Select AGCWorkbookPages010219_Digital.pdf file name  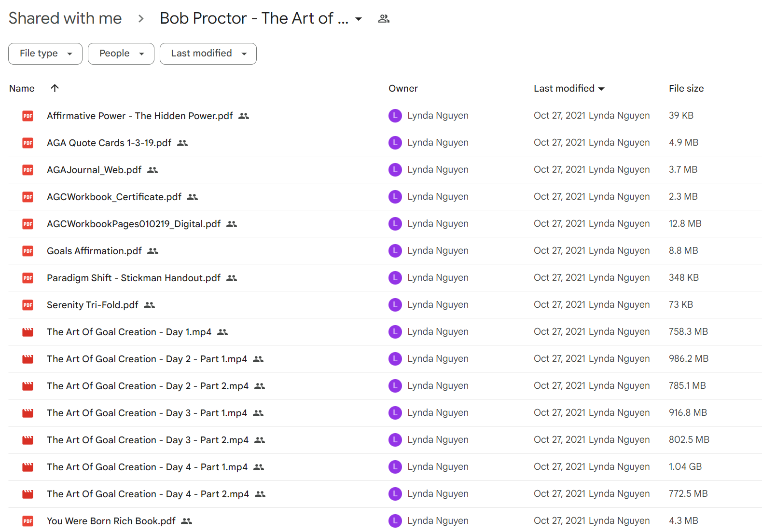[x=134, y=224]
